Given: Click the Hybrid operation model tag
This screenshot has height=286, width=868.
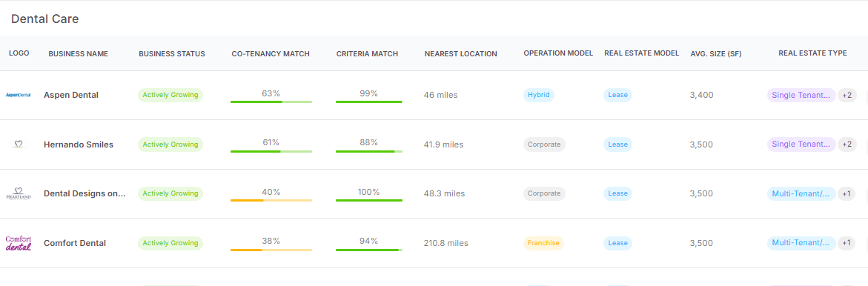Looking at the screenshot, I should 539,95.
